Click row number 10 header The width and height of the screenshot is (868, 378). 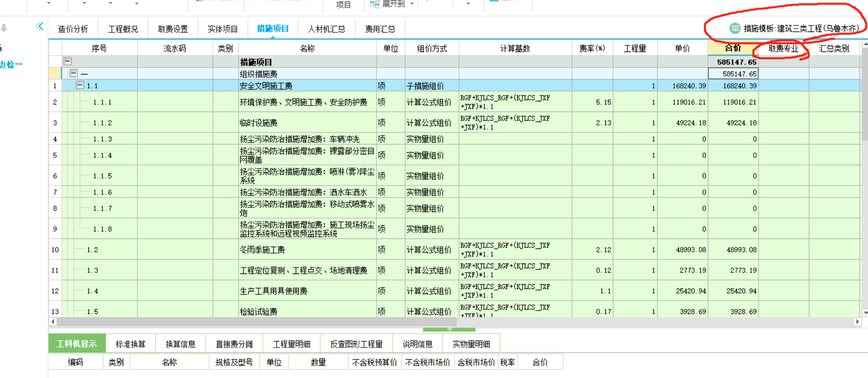55,249
